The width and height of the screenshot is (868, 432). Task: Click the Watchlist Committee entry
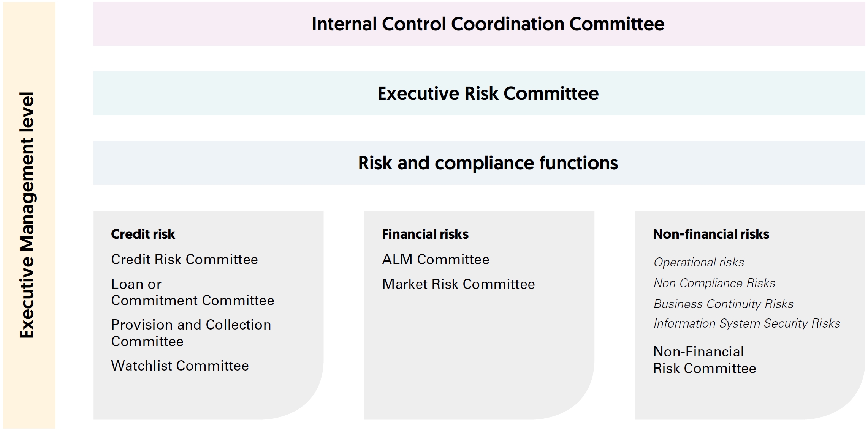point(180,366)
